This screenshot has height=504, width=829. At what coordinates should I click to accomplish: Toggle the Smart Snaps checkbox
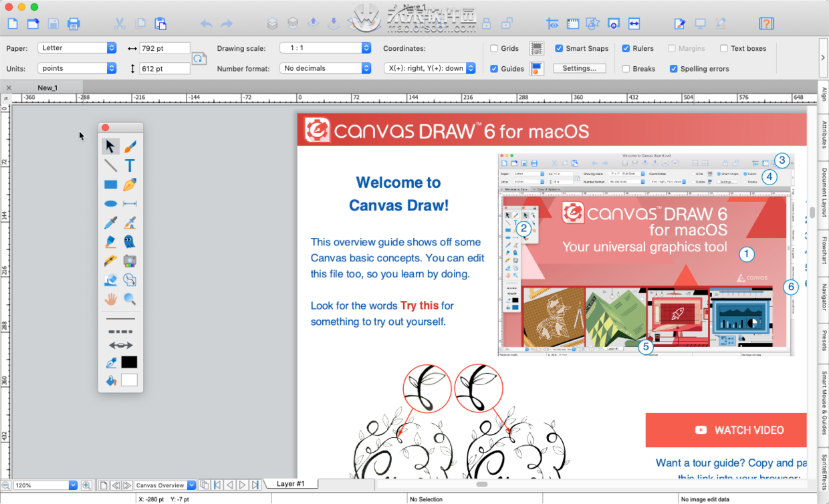point(559,48)
